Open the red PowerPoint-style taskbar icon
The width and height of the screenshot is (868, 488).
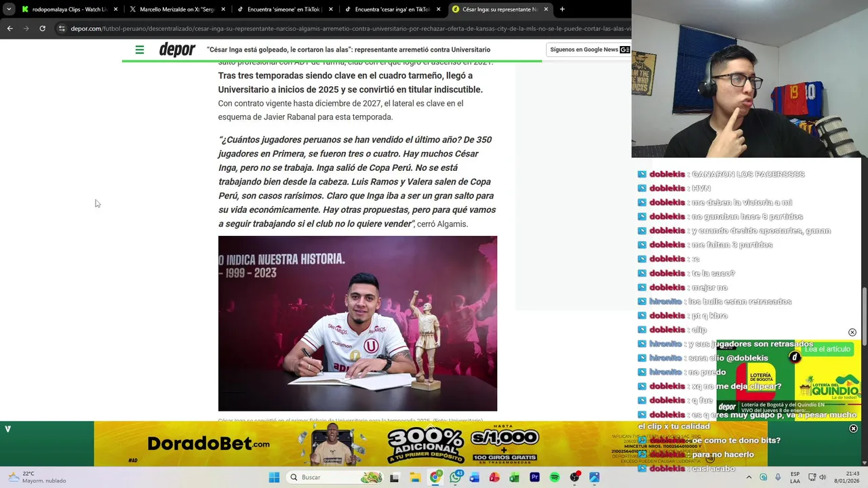(x=494, y=477)
